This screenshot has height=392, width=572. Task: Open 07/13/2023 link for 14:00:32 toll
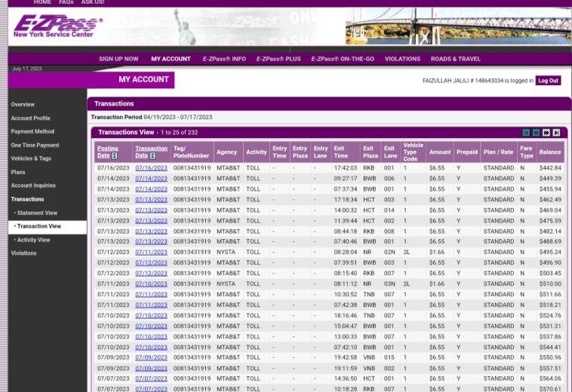pyautogui.click(x=151, y=210)
